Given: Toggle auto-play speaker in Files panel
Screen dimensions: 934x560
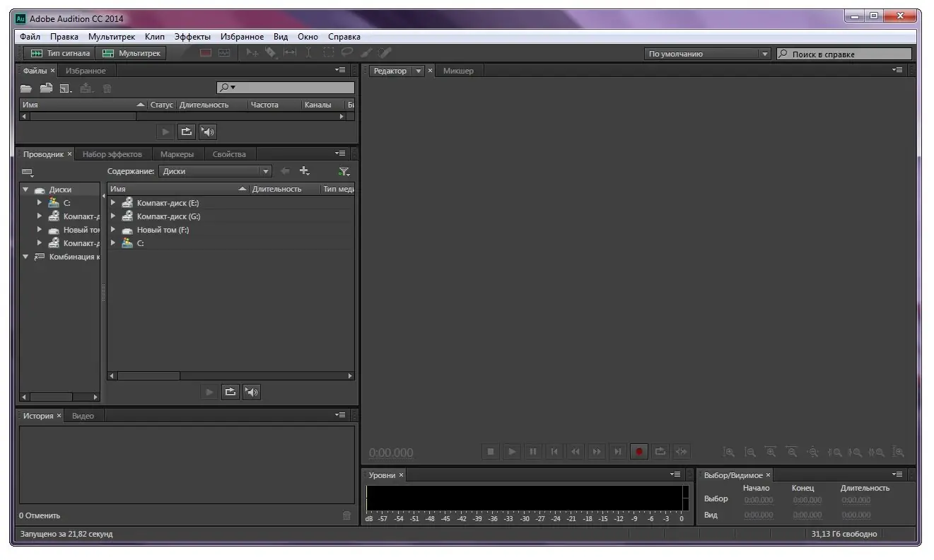Looking at the screenshot, I should [207, 132].
